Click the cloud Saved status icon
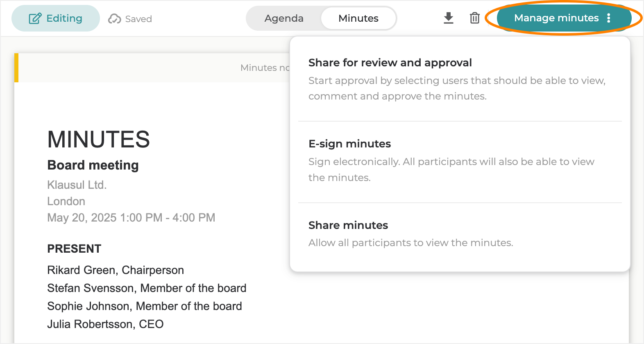The image size is (644, 344). (114, 19)
